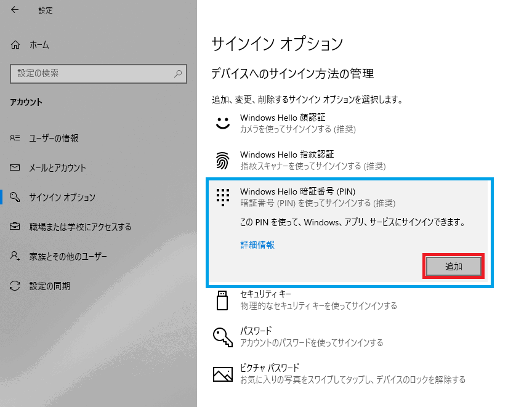Click the picture password image icon
The image size is (532, 407).
pos(222,374)
